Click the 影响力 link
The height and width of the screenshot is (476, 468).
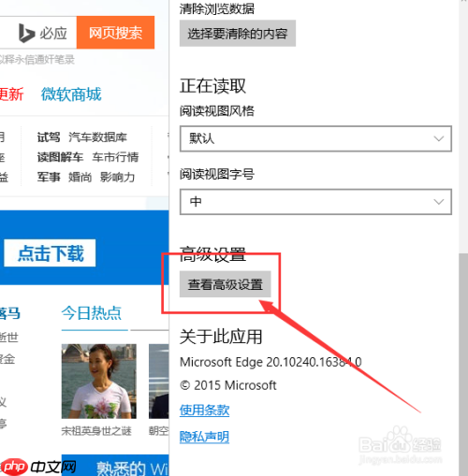(117, 177)
